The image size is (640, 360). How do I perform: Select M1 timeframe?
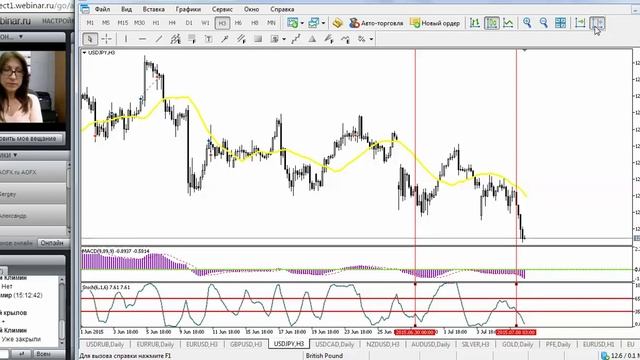tap(90, 23)
